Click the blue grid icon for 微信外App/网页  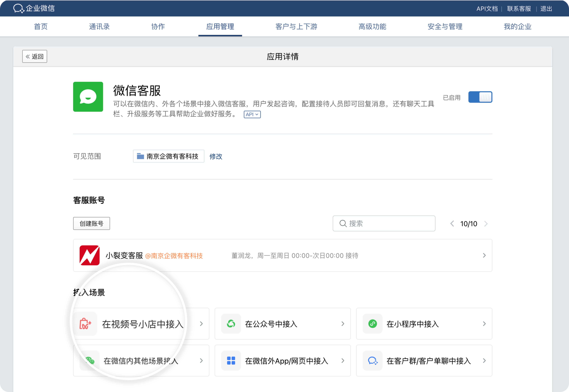[x=231, y=361]
